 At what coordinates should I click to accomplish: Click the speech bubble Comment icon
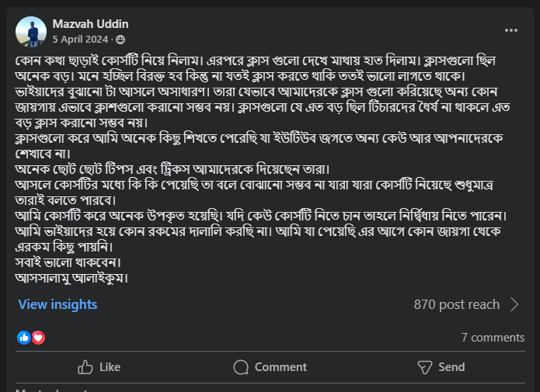click(x=241, y=367)
